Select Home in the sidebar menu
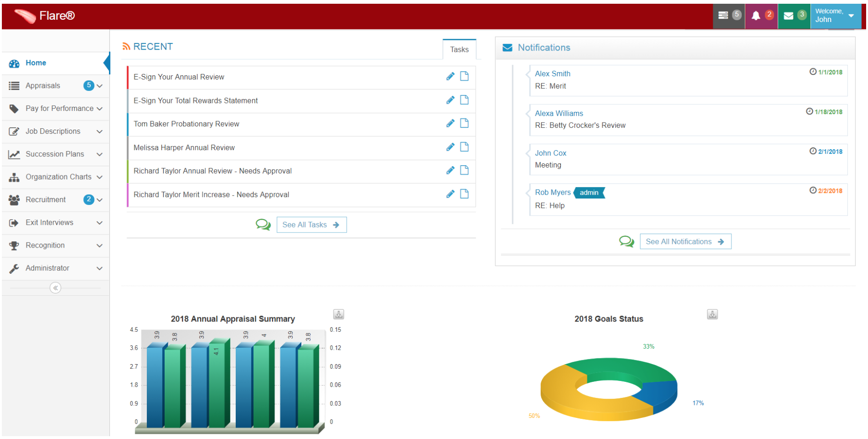 pyautogui.click(x=36, y=63)
